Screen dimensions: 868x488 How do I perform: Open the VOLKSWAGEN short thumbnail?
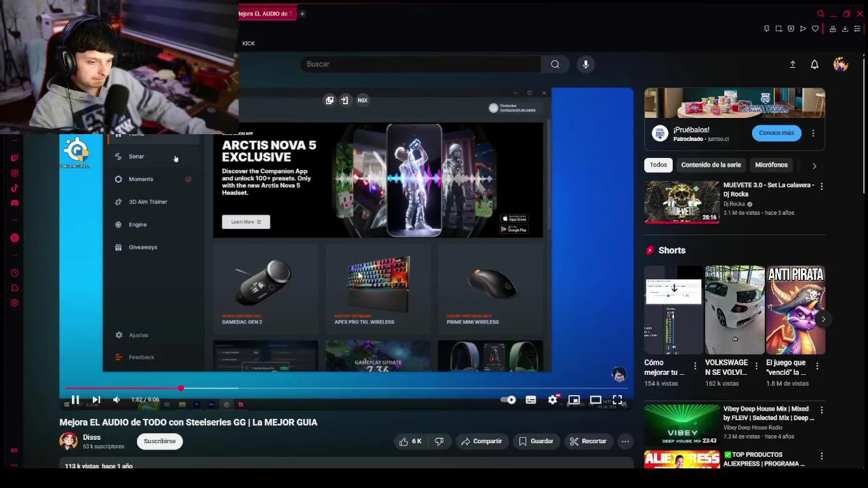pos(734,310)
